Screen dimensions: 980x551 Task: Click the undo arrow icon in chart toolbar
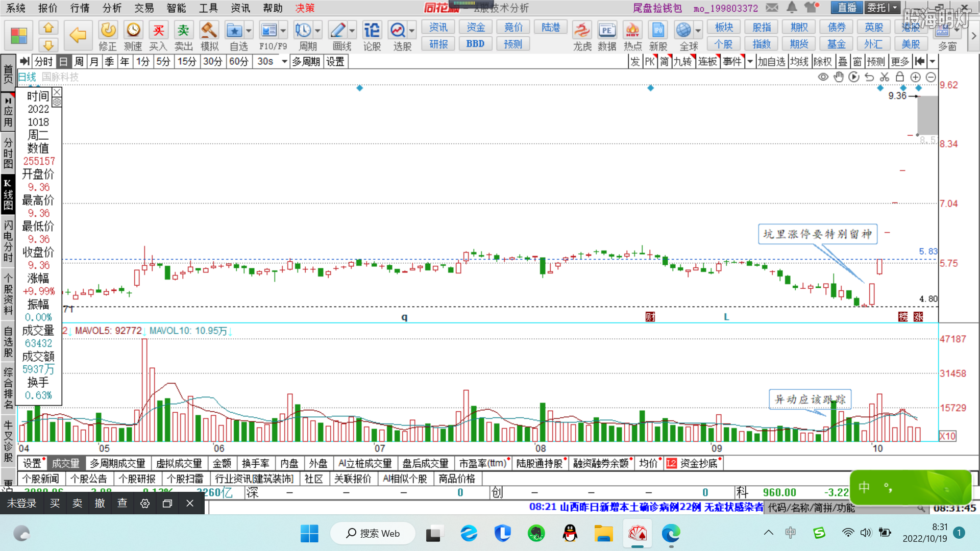[869, 77]
